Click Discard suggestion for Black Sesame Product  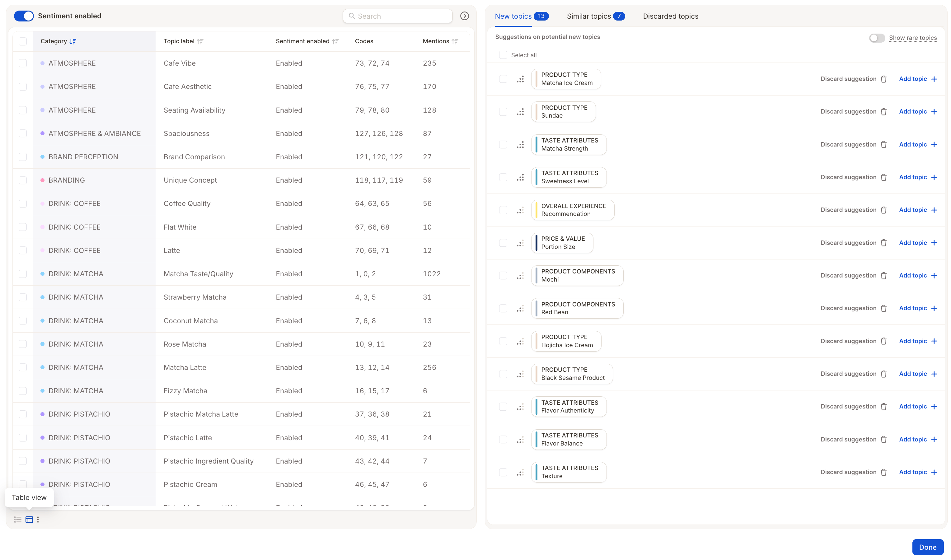853,374
